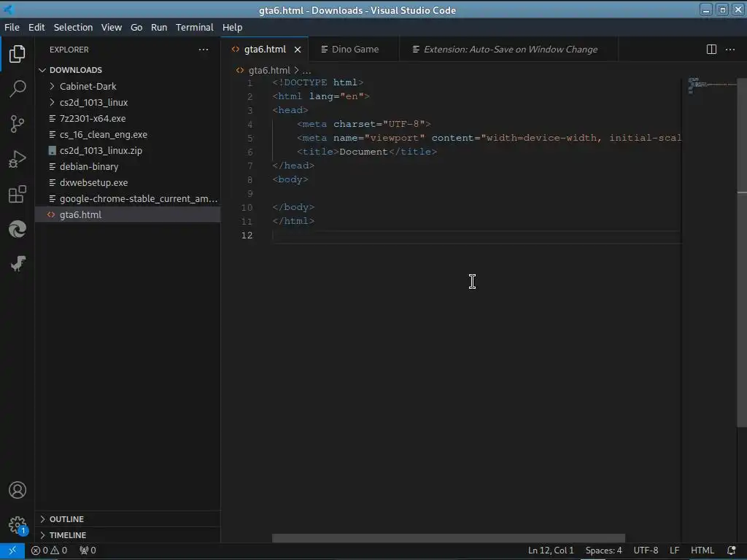The width and height of the screenshot is (747, 560).
Task: Select cs2d_1013_linux.zip file
Action: pos(128,150)
